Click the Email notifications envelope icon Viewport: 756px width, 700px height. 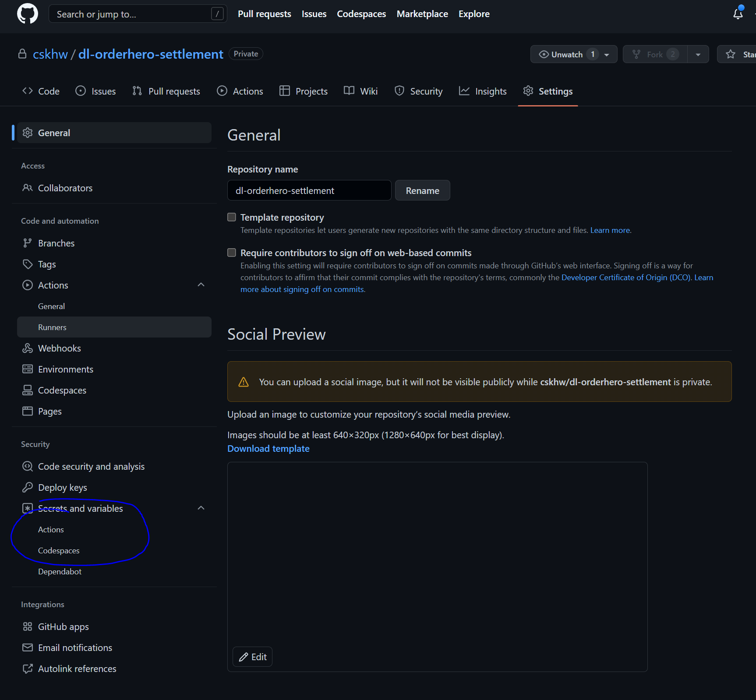click(28, 647)
